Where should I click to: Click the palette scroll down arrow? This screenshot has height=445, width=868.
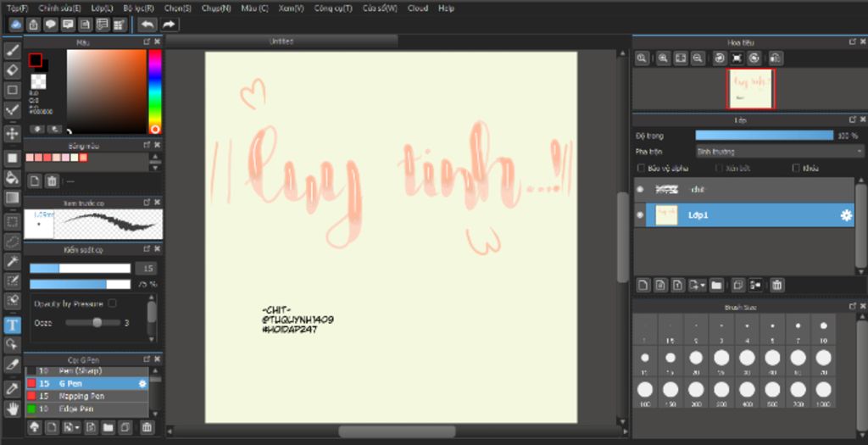tap(155, 168)
